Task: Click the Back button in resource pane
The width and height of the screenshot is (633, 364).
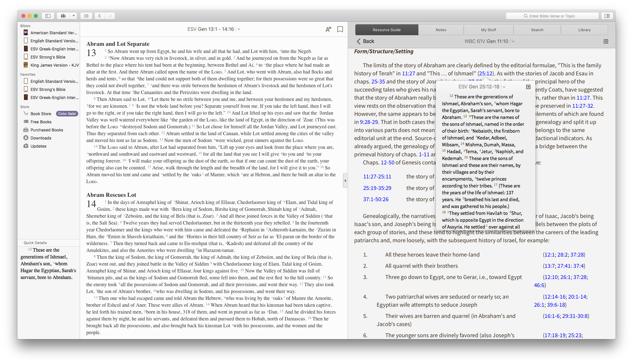Action: [365, 41]
